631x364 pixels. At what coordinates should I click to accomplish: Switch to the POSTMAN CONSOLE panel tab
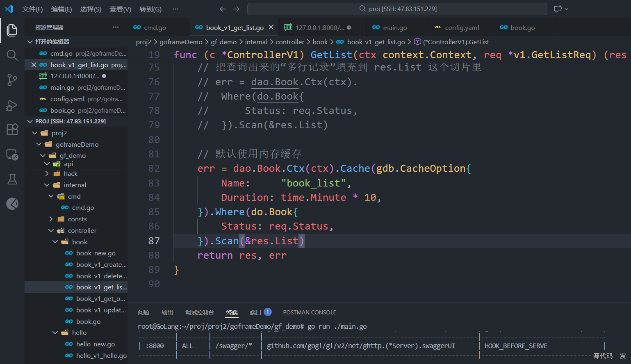pos(310,312)
